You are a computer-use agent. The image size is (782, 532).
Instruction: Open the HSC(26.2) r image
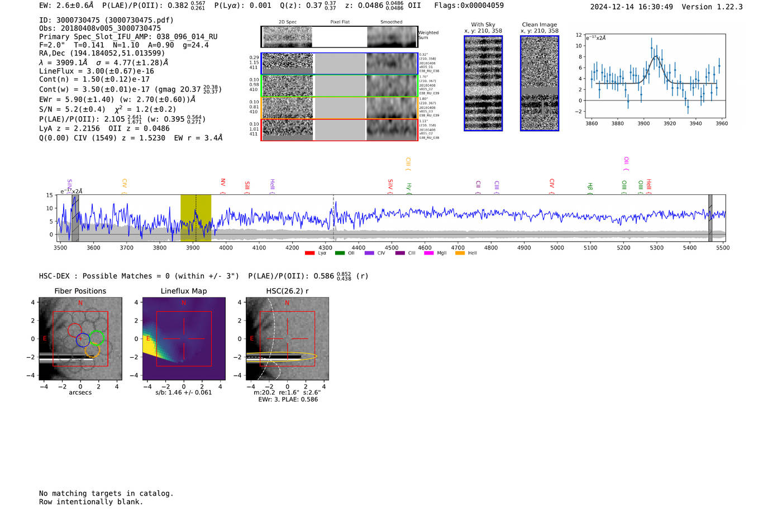287,339
